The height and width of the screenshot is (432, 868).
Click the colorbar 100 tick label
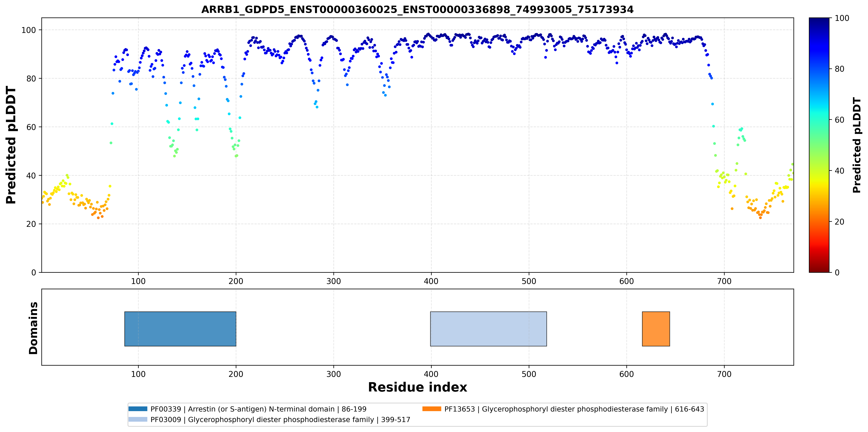842,18
